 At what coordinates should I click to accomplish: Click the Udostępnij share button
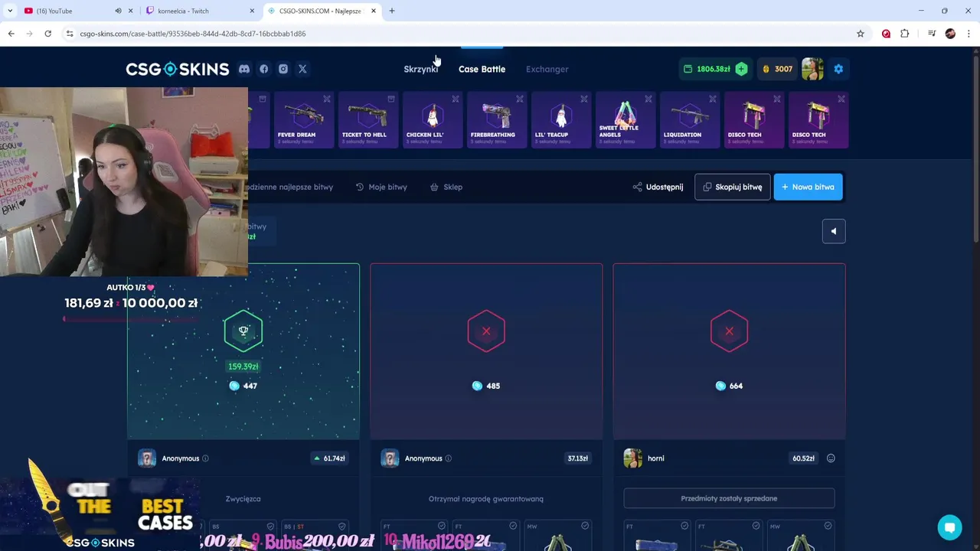pyautogui.click(x=658, y=187)
